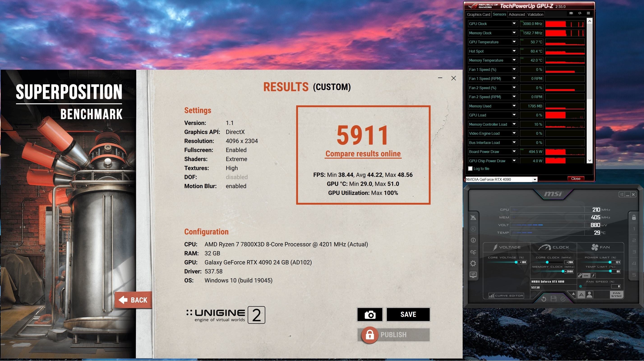Launch the OC Scanner in Afterburner
Screen dimensions: 644x361
coord(473,252)
